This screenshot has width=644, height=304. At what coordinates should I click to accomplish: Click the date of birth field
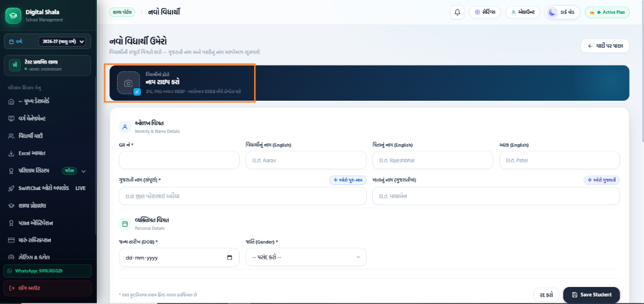click(x=179, y=257)
